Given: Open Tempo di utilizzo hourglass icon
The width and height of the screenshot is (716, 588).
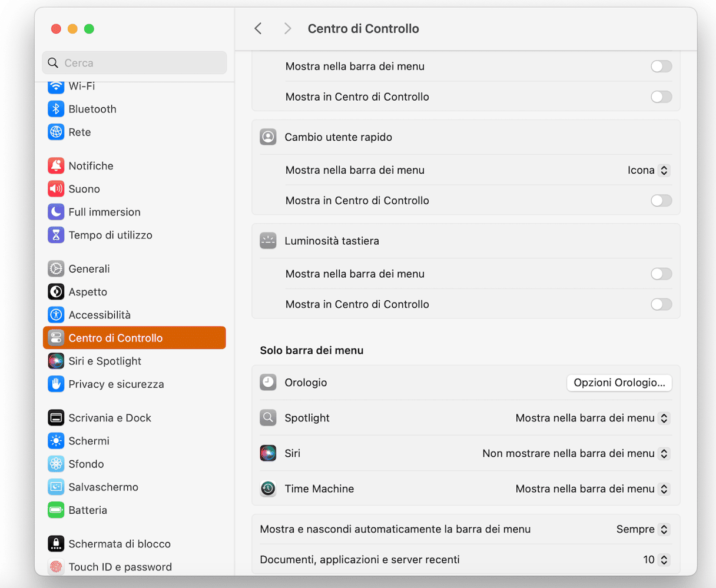Looking at the screenshot, I should (56, 235).
